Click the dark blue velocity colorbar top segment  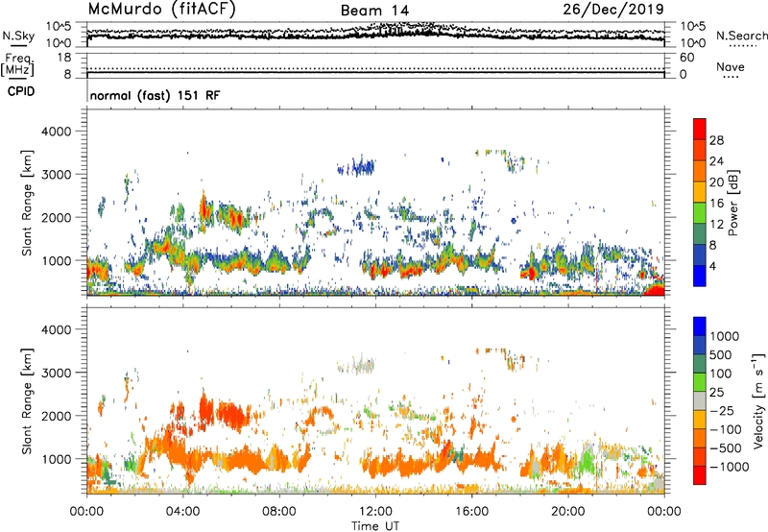pos(700,326)
